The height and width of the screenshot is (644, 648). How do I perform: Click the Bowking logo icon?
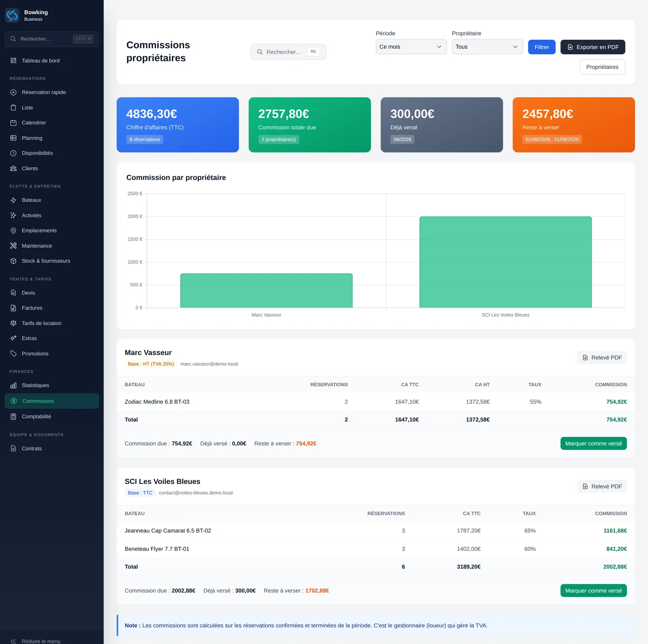(12, 15)
